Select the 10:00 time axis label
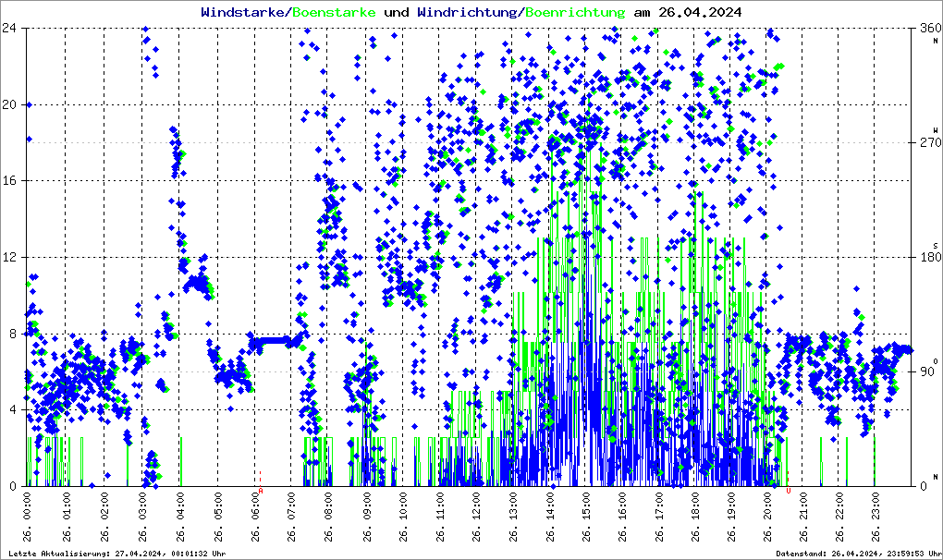943x560 pixels. 402,517
